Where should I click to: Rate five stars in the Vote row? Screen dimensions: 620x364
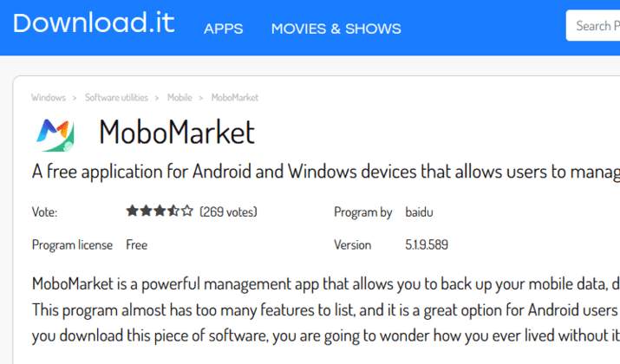click(187, 211)
